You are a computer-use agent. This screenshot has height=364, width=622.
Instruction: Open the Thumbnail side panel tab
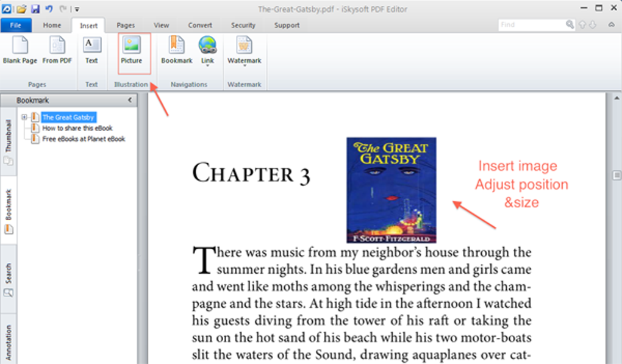(x=9, y=141)
